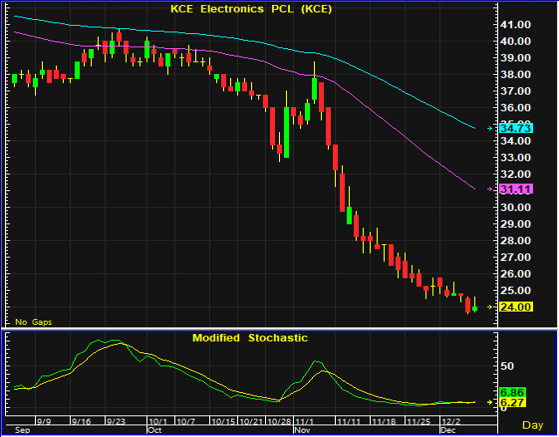Click the Nov month label
559x437 pixels.
(x=302, y=430)
